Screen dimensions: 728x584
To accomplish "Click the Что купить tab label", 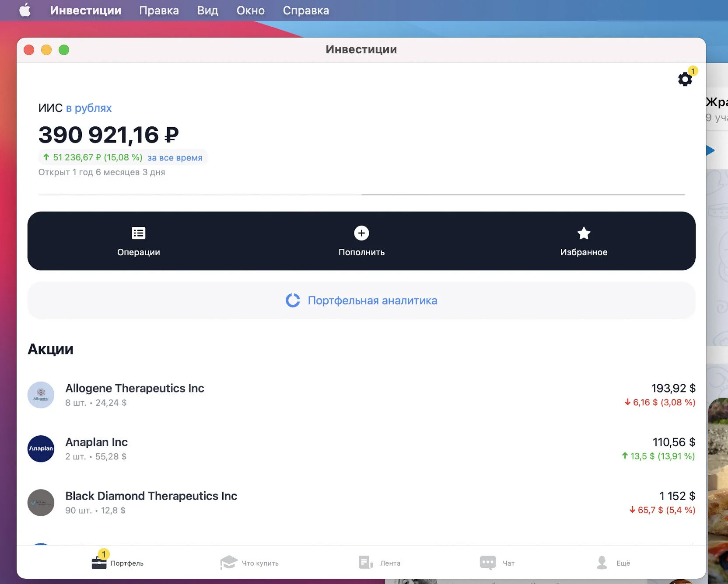I will pos(260,563).
